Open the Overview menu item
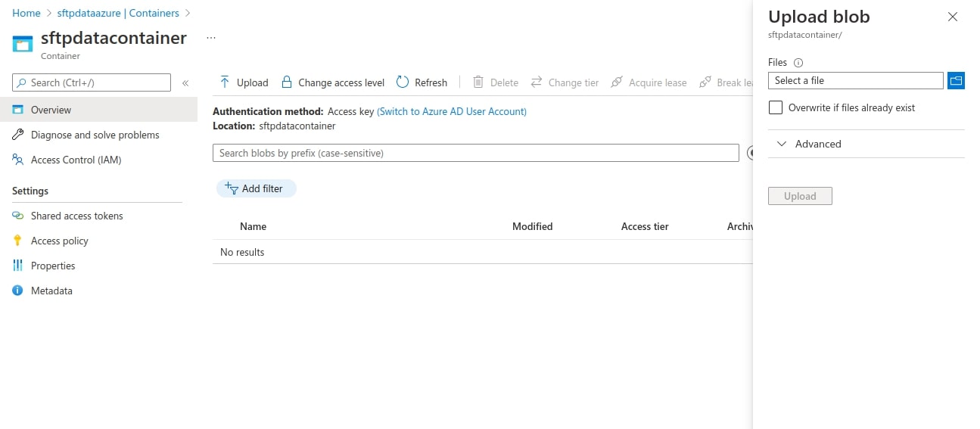Screen dimensions: 980x429 (x=98, y=110)
